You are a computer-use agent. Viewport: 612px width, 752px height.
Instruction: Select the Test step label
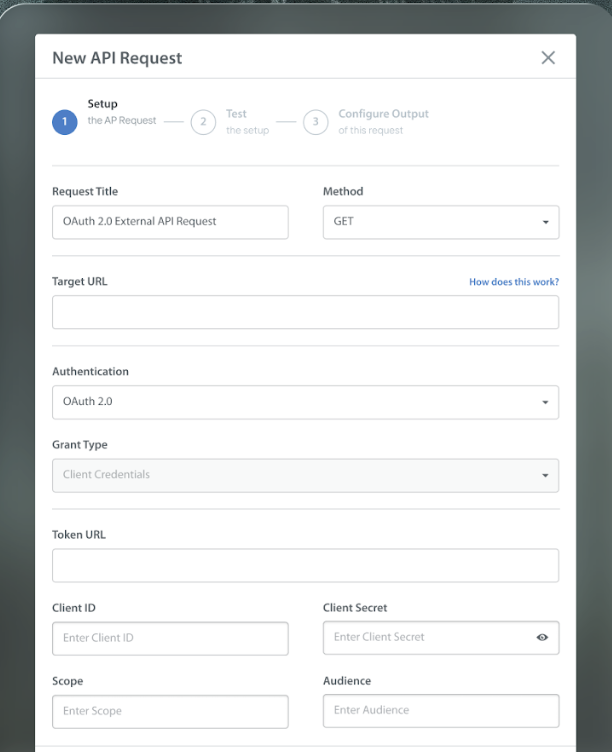(237, 114)
